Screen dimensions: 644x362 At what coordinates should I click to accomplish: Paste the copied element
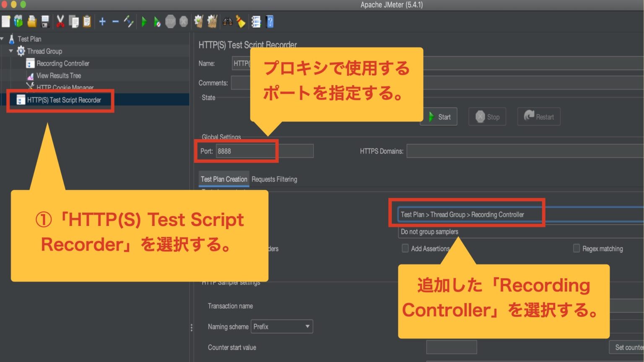coord(87,21)
